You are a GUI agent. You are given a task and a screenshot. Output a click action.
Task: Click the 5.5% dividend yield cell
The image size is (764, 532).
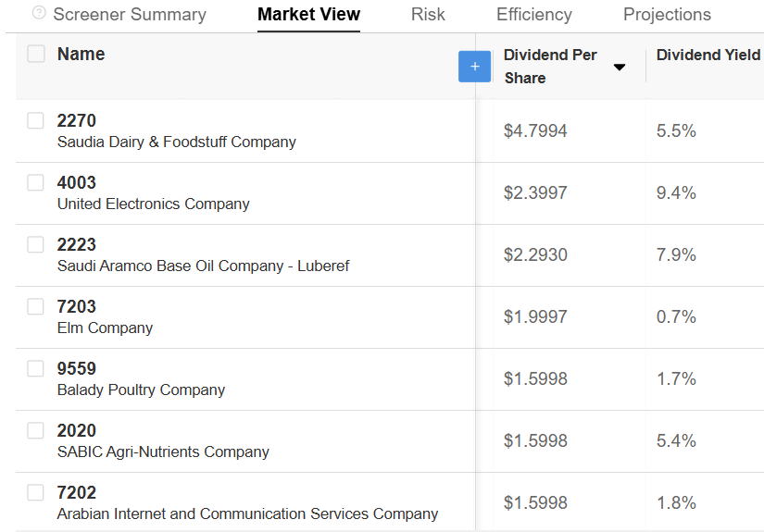[676, 131]
